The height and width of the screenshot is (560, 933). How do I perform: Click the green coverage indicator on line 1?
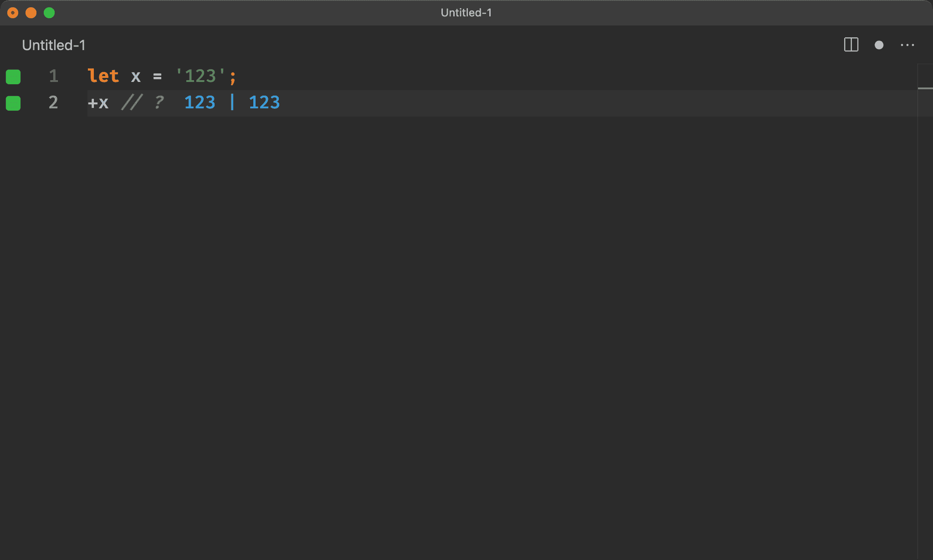point(13,77)
